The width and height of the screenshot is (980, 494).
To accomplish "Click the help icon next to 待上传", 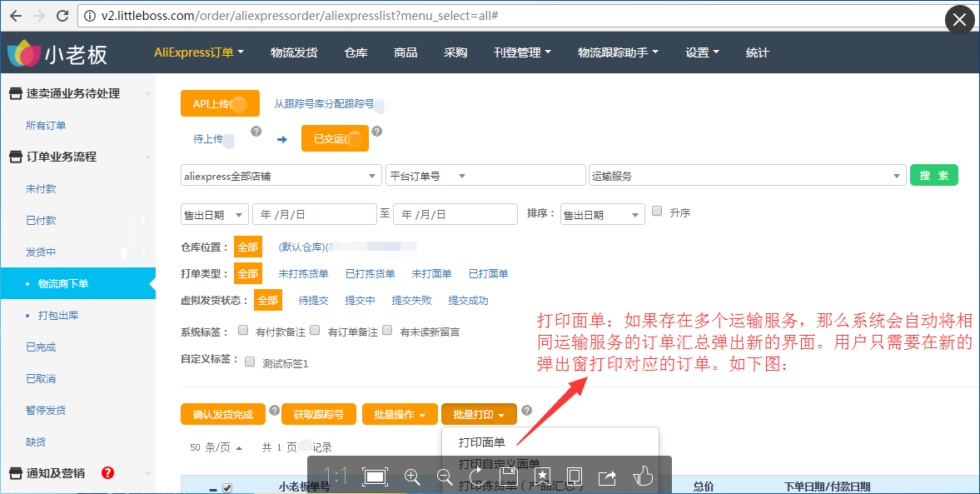I will (x=256, y=132).
